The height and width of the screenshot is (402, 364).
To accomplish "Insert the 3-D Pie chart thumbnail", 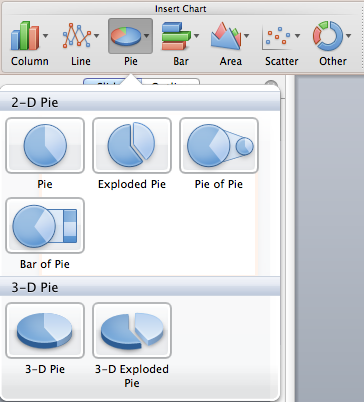I will [45, 330].
